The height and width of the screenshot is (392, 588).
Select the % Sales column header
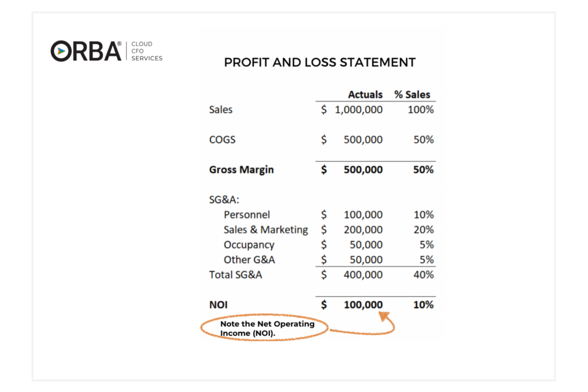click(412, 95)
